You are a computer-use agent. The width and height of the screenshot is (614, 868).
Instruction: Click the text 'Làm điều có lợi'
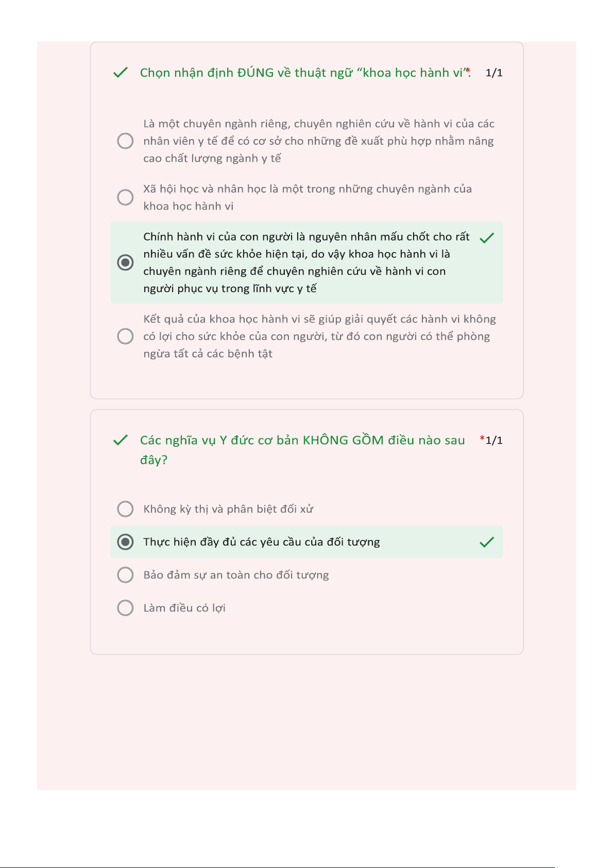pos(184,608)
